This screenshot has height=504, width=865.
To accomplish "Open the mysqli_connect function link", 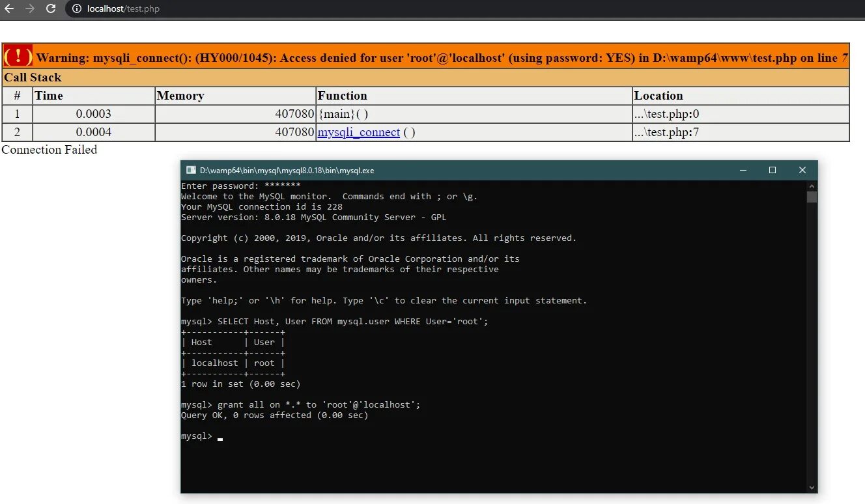I will point(358,132).
